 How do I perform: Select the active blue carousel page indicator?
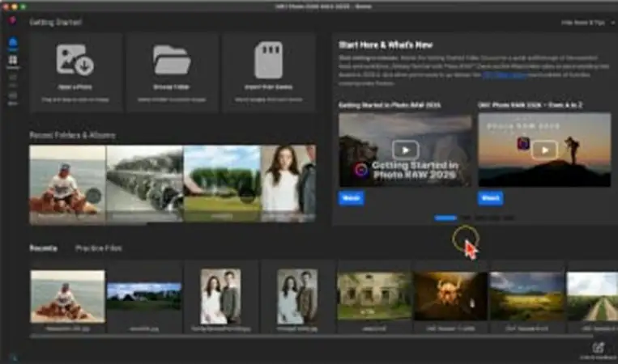click(445, 218)
